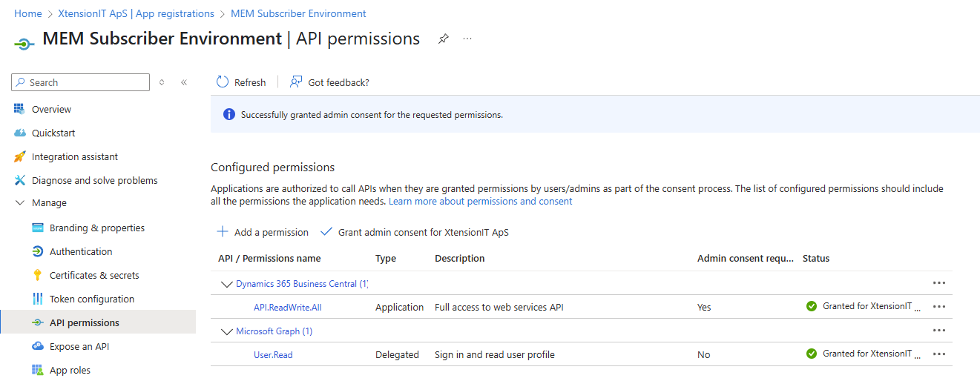
Task: Click Add a permission
Action: tap(263, 232)
